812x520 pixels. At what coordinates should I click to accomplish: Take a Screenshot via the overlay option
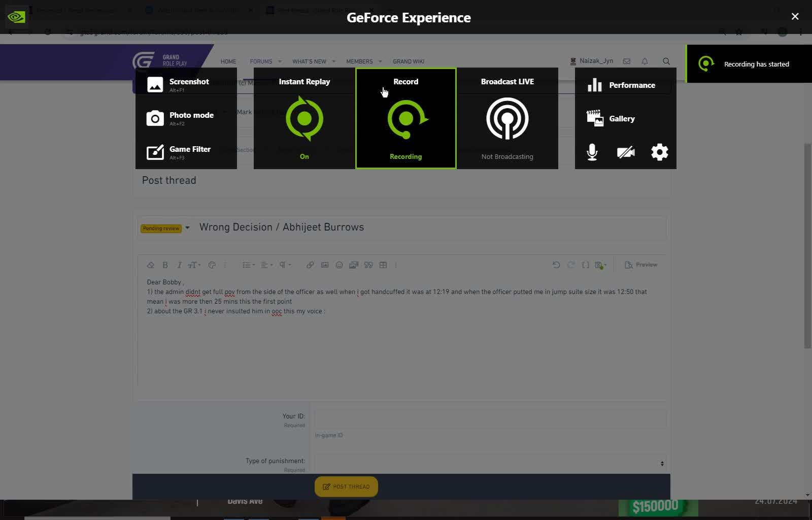pyautogui.click(x=189, y=84)
